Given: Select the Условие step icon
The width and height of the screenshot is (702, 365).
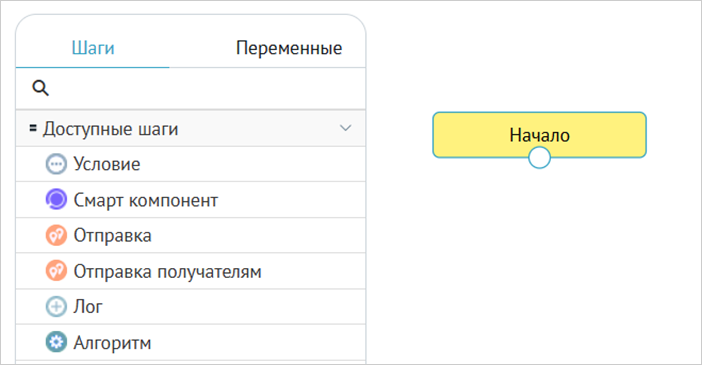Looking at the screenshot, I should tap(56, 164).
